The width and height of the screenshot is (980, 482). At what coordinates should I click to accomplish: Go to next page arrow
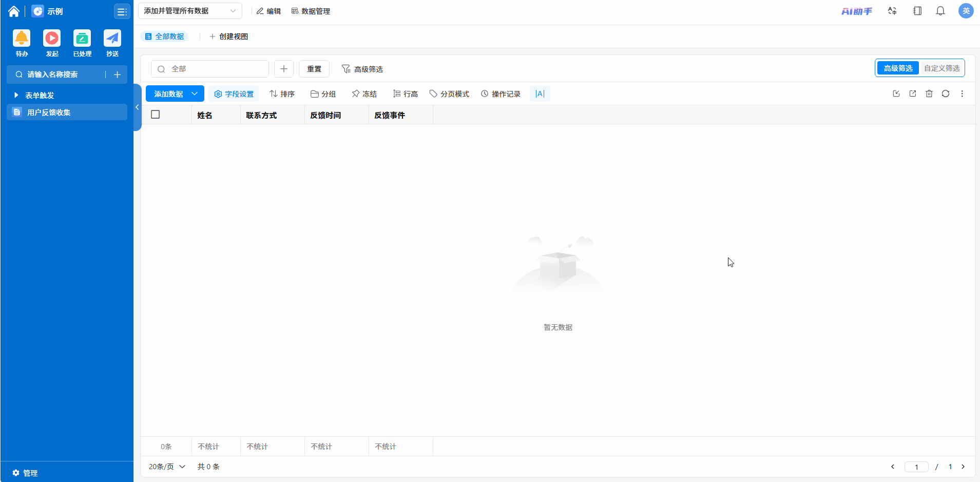pos(963,467)
